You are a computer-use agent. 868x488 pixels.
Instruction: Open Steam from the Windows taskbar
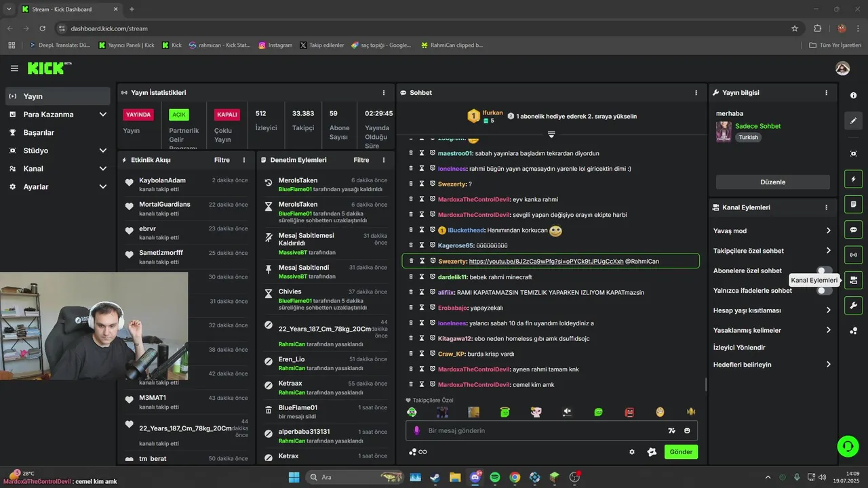[435, 477]
